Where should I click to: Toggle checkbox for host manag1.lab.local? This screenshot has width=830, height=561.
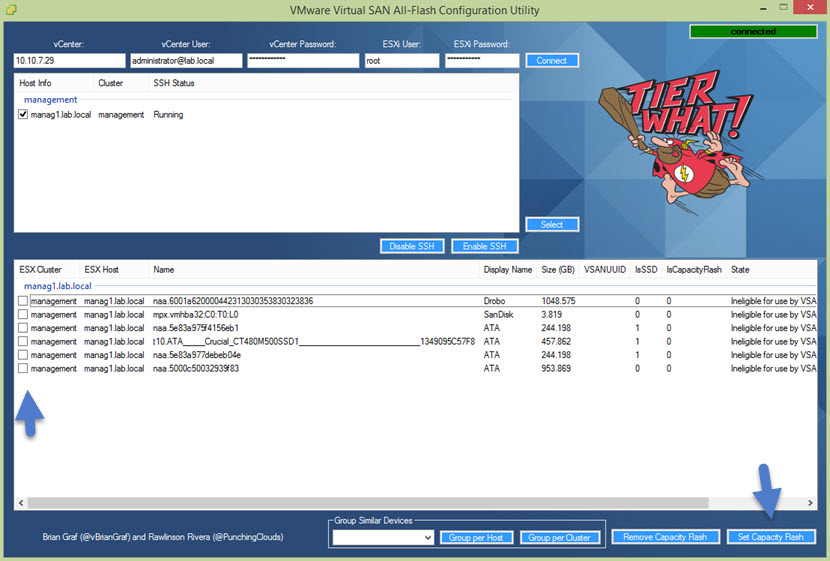(x=23, y=114)
